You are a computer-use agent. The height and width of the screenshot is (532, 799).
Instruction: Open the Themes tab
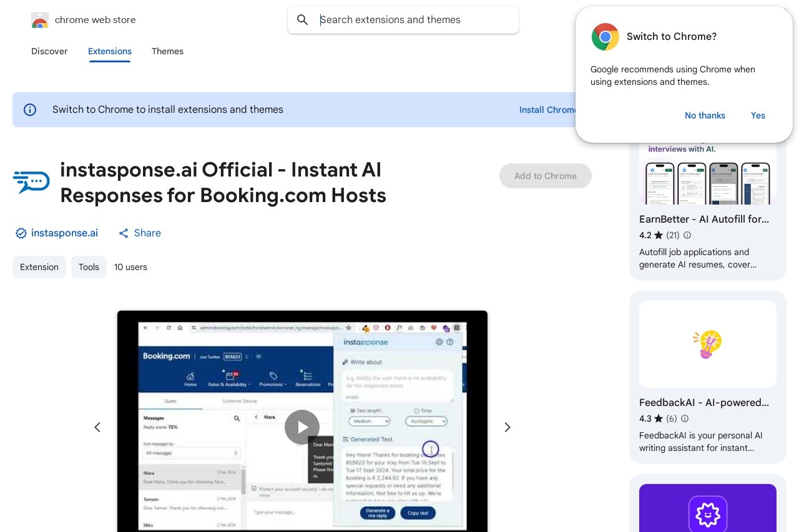[x=167, y=51]
